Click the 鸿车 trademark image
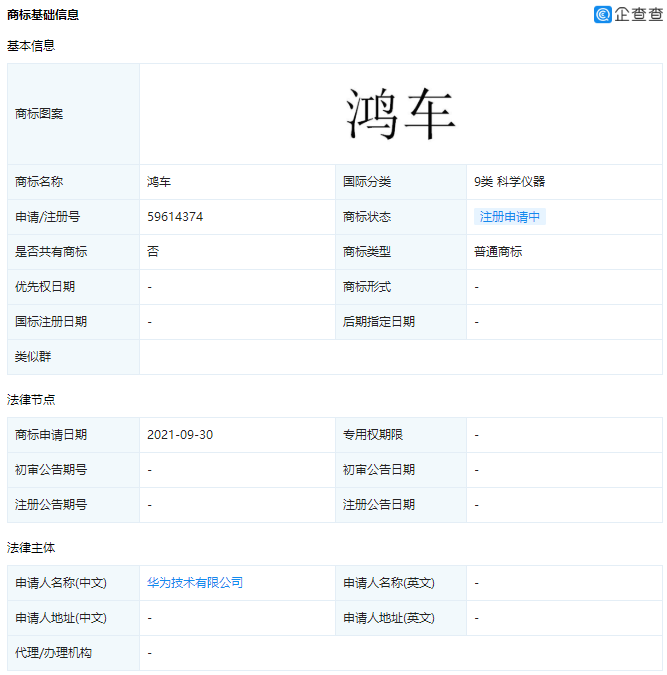 [401, 114]
